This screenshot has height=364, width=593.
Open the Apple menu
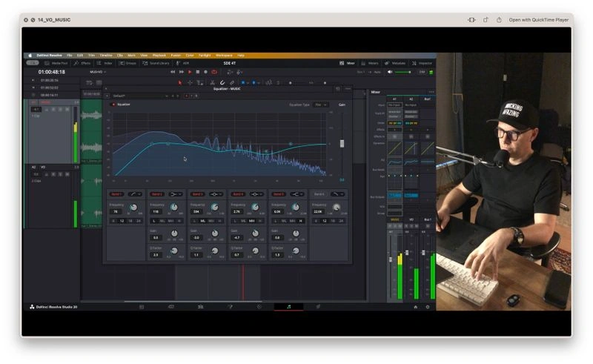(x=30, y=56)
